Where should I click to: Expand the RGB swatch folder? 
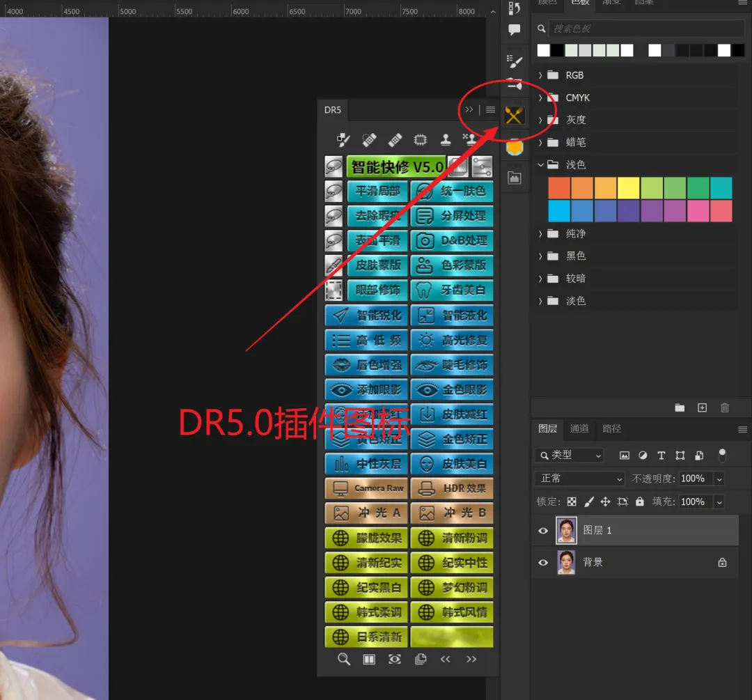[540, 75]
